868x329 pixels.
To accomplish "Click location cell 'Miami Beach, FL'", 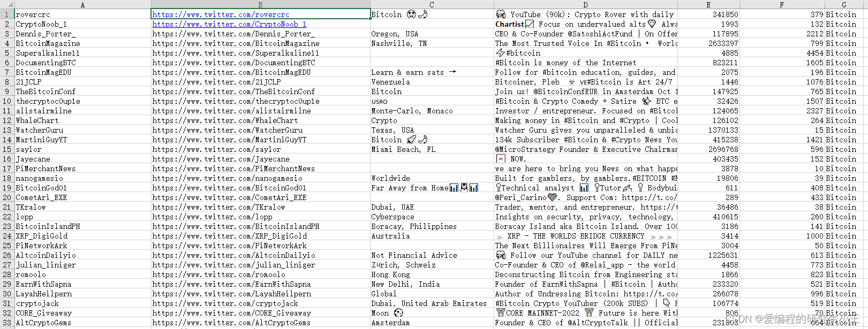I will click(432, 149).
